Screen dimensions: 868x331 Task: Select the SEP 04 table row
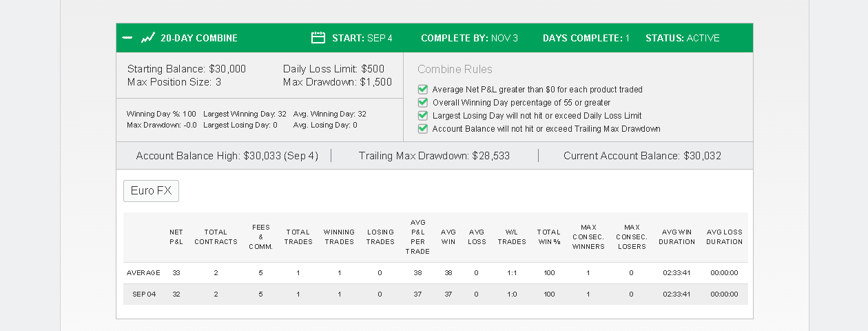435,294
